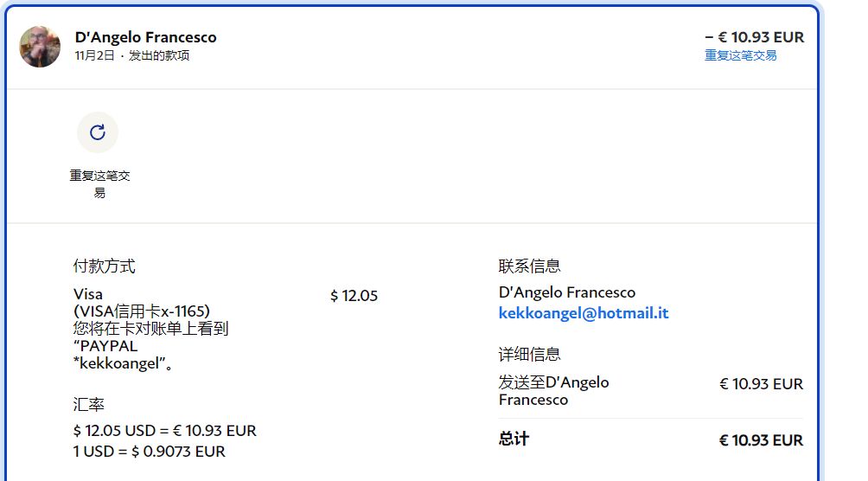Image resolution: width=868 pixels, height=481 pixels.
Task: Click the circular repeat transaction icon
Action: [x=98, y=132]
